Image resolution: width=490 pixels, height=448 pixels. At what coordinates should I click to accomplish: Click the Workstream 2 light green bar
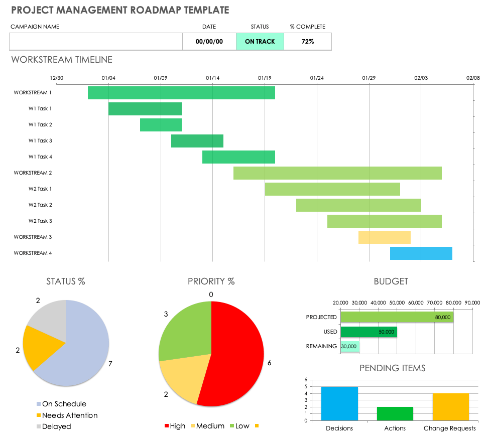click(337, 173)
